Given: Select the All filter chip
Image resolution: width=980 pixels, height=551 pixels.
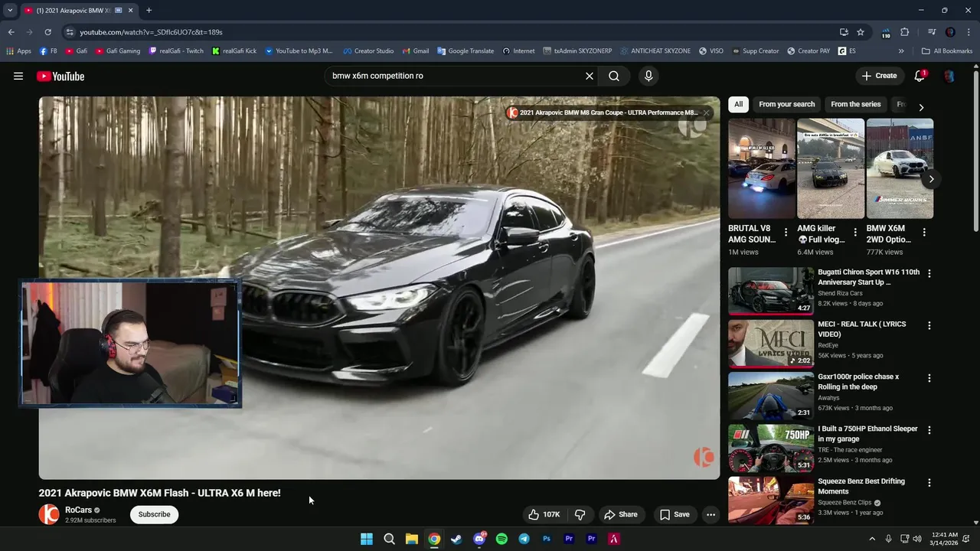Looking at the screenshot, I should tap(738, 104).
